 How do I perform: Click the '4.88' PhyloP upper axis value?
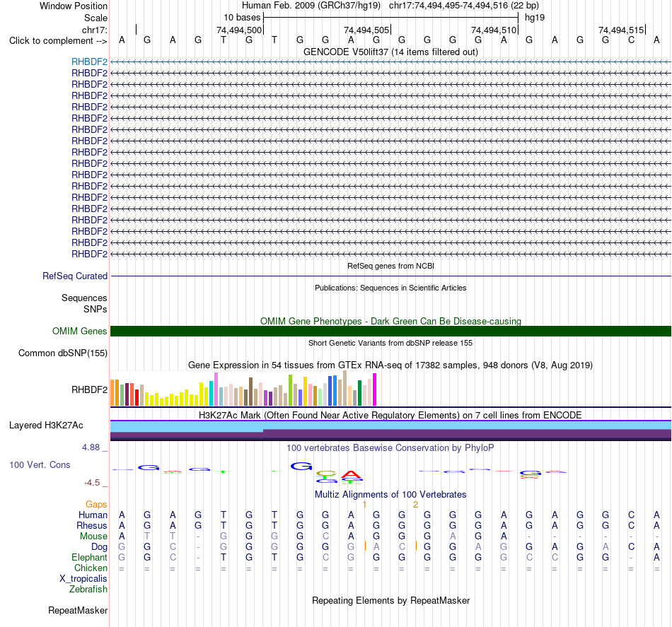point(91,447)
